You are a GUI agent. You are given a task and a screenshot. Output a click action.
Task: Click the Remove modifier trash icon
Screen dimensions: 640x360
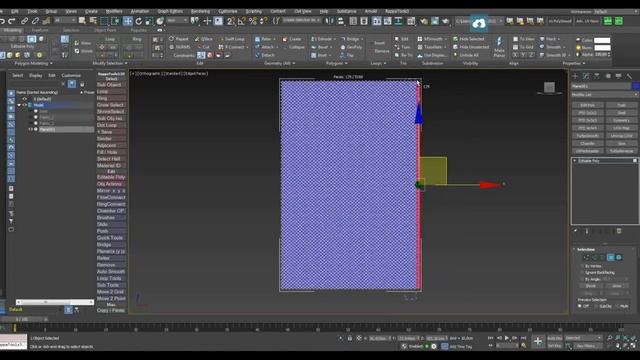pyautogui.click(x=619, y=231)
